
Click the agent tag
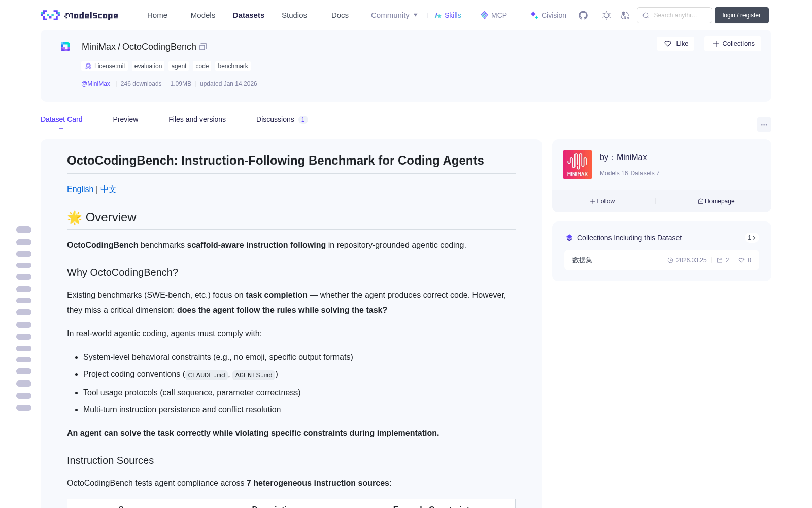(179, 66)
